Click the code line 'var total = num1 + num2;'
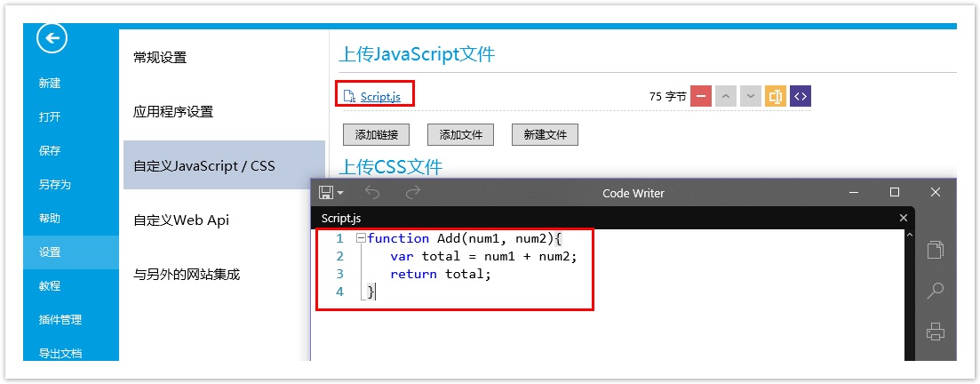This screenshot has width=980, height=384. pos(483,256)
